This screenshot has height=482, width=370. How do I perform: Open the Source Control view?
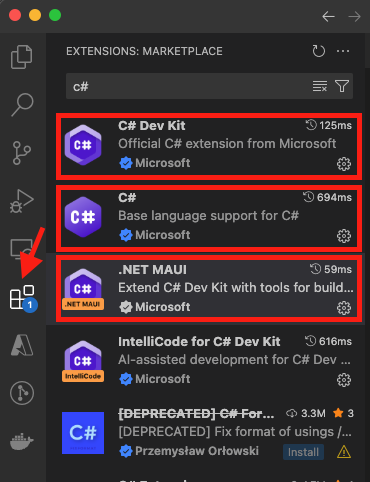[x=22, y=153]
